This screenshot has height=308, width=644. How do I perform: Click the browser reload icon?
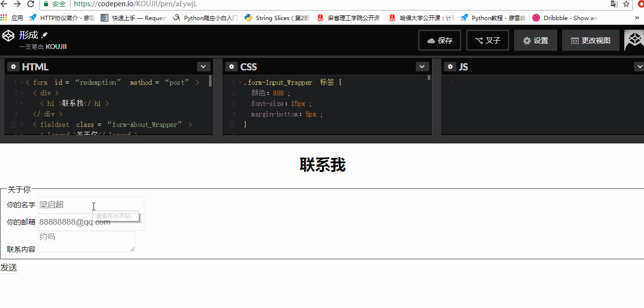coord(31,4)
